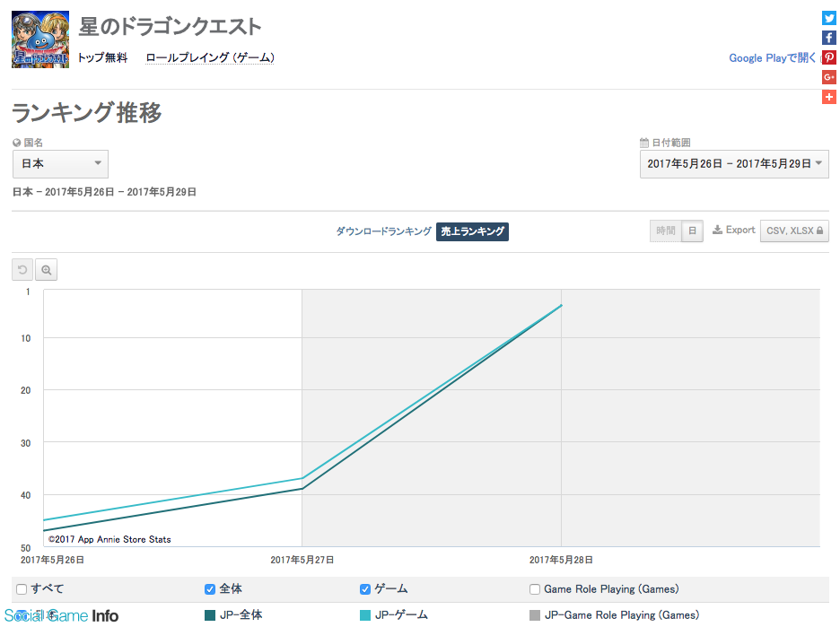The width and height of the screenshot is (840, 627).
Task: Switch granularity to 時間
Action: 665,231
